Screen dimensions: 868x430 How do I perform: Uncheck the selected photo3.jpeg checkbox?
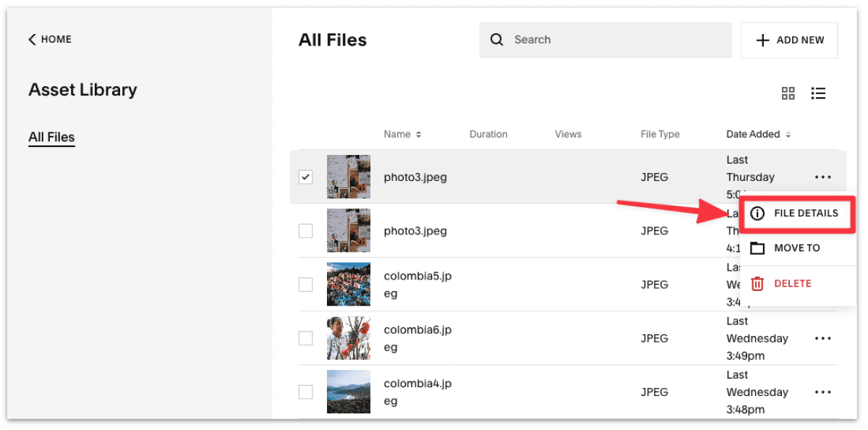tap(305, 177)
